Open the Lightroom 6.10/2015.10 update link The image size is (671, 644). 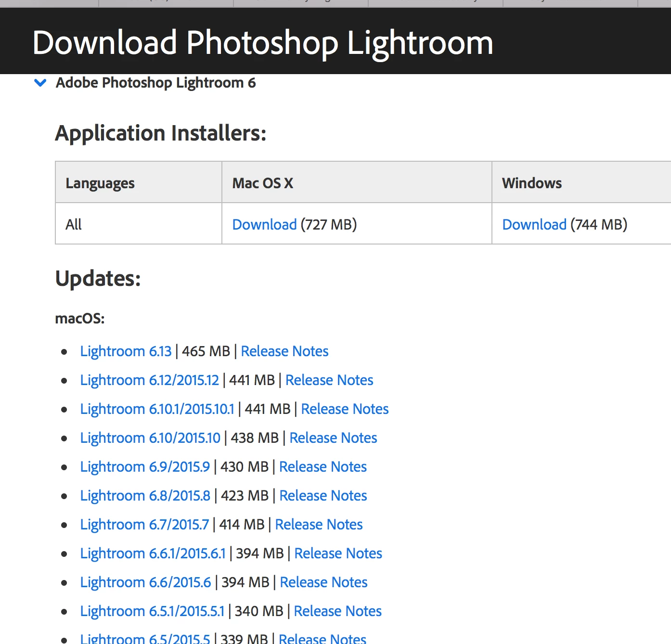[x=150, y=438]
